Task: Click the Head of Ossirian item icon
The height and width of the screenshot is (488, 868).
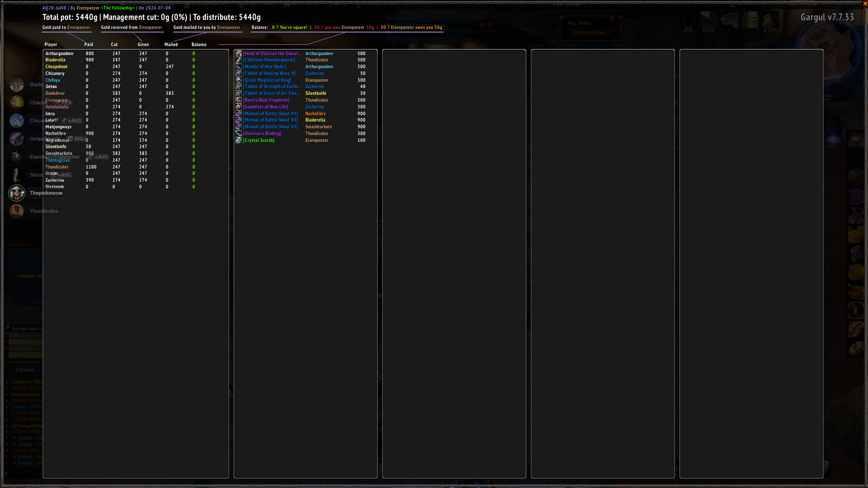Action: pyautogui.click(x=238, y=53)
